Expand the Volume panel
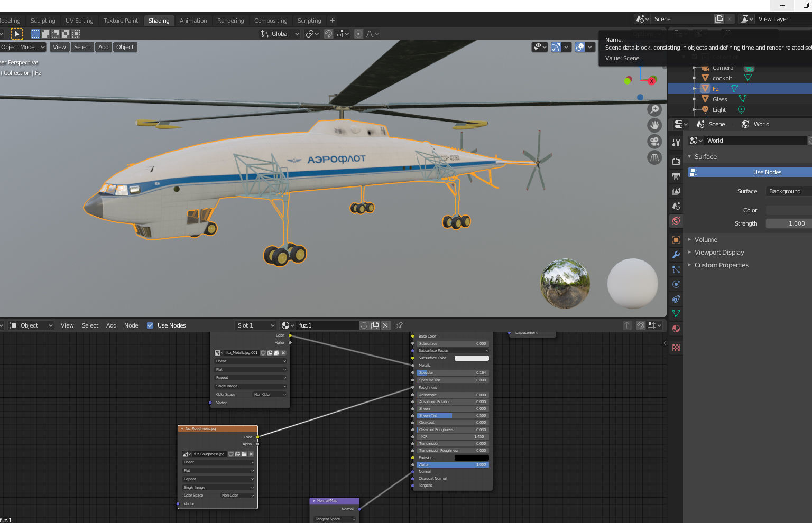812x523 pixels. [x=706, y=239]
